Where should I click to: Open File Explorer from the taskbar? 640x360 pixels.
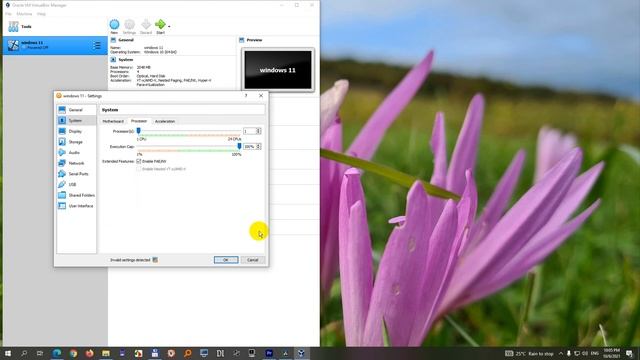(106, 353)
